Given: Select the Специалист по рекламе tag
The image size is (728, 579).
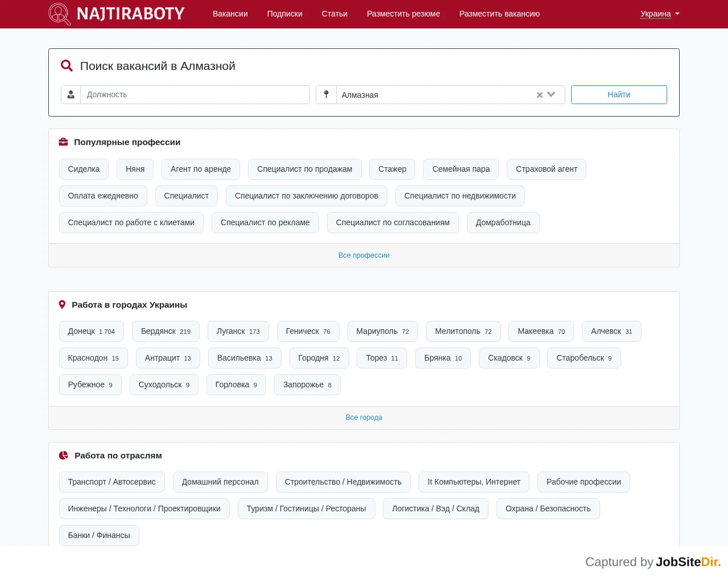Looking at the screenshot, I should pos(265,222).
